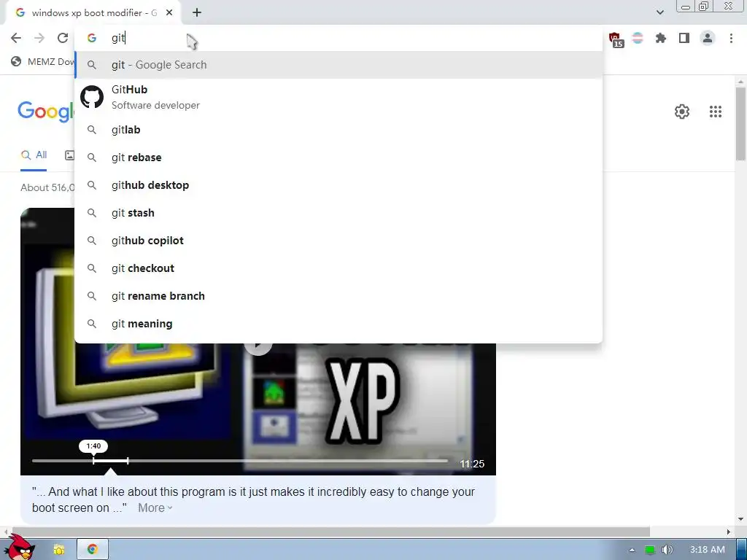Open the Angry Birds start button

[x=19, y=548]
